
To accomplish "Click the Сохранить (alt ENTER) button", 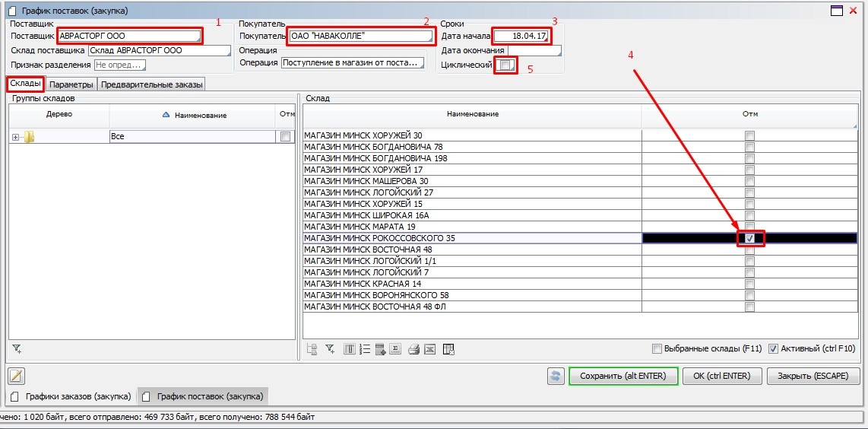I will click(x=622, y=376).
